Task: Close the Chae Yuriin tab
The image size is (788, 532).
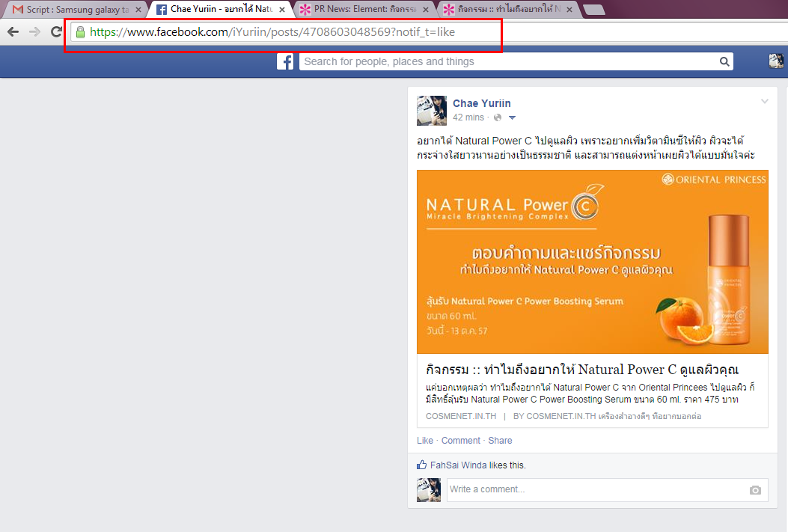Action: pyautogui.click(x=282, y=10)
